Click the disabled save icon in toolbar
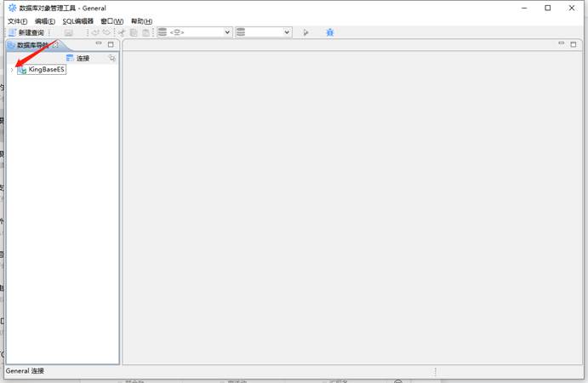The width and height of the screenshot is (588, 383). click(x=68, y=32)
